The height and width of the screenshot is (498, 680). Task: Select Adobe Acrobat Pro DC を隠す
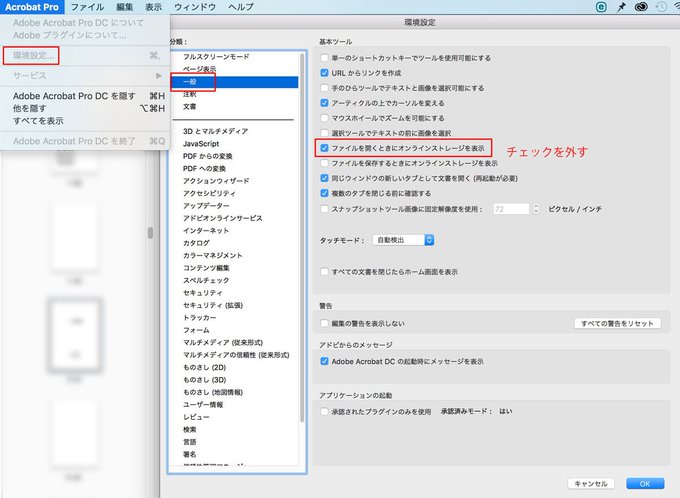[x=74, y=96]
